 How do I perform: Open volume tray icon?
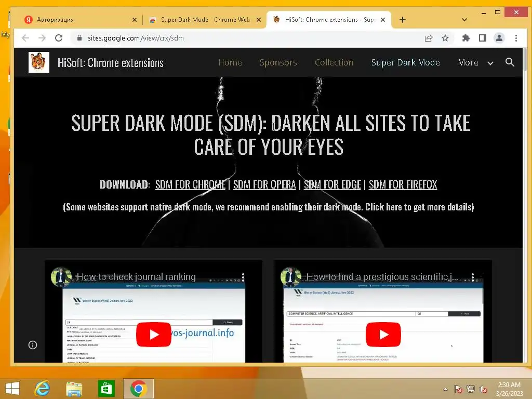(x=483, y=389)
